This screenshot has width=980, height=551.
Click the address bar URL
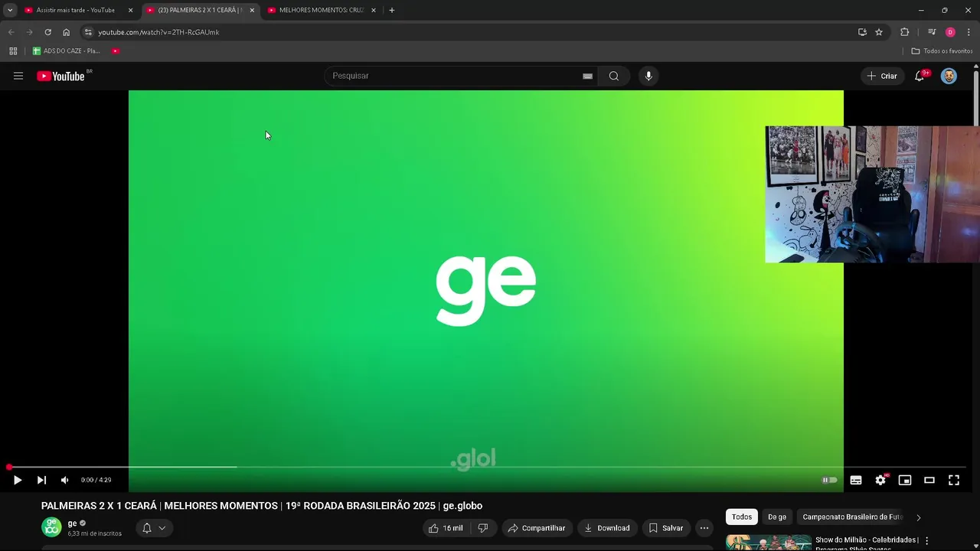(158, 32)
